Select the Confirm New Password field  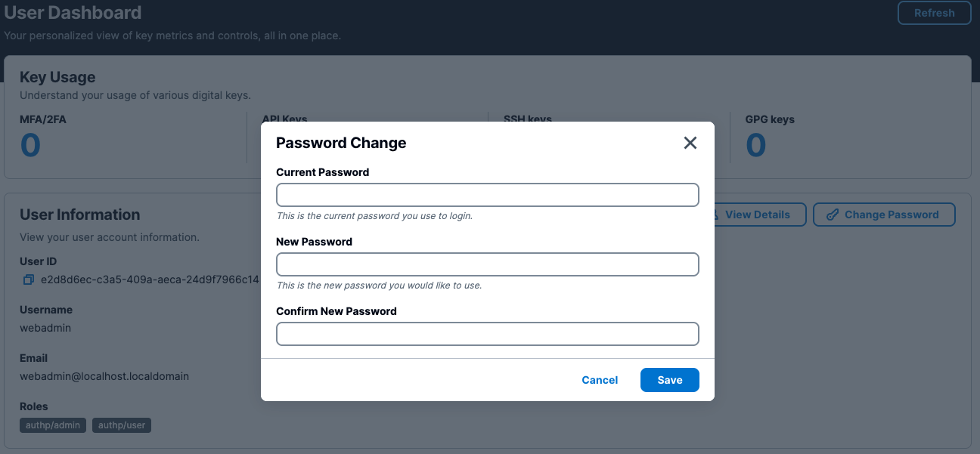pos(487,334)
